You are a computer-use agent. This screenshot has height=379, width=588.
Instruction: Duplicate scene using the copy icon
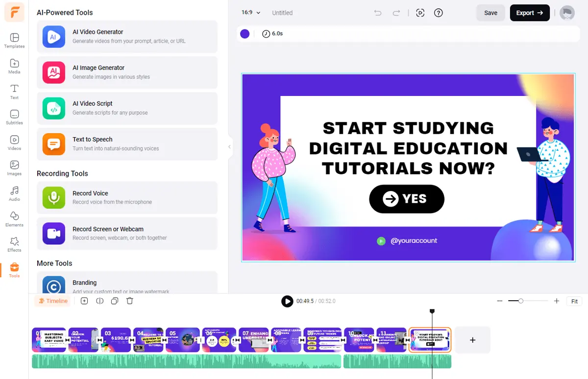pos(115,301)
